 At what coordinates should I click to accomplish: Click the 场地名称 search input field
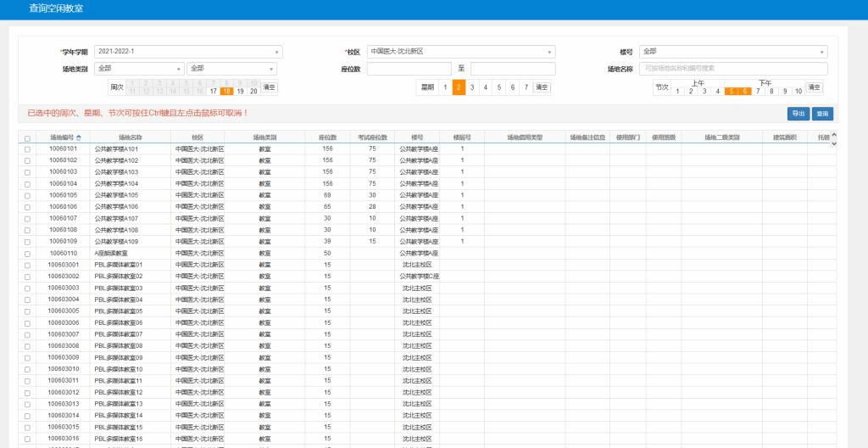point(733,69)
